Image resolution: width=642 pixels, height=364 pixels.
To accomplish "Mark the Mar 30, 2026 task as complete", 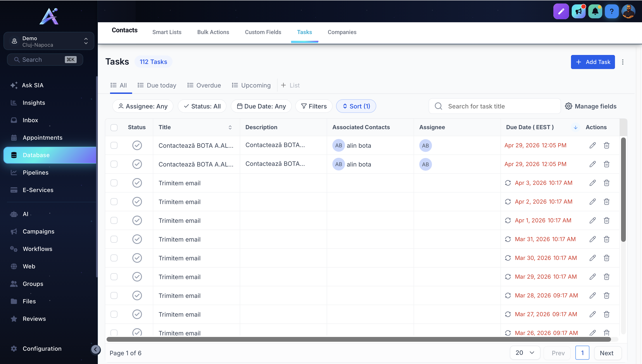I will [137, 258].
